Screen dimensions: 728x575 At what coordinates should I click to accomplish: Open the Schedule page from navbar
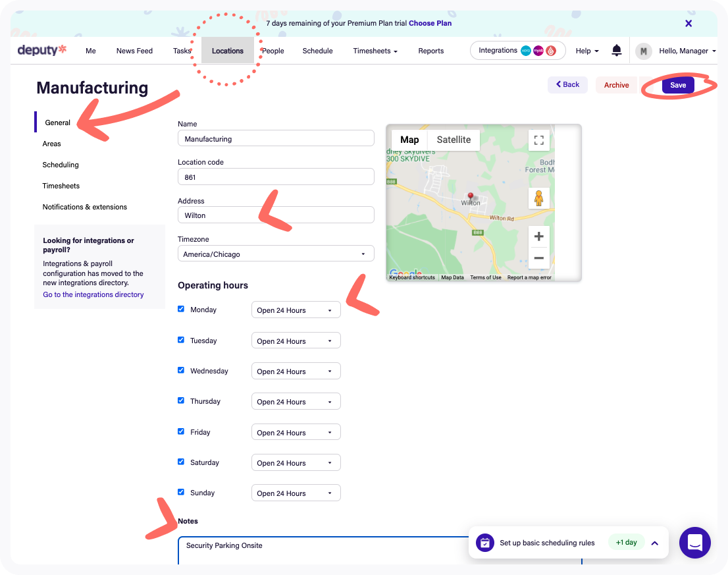pos(317,51)
